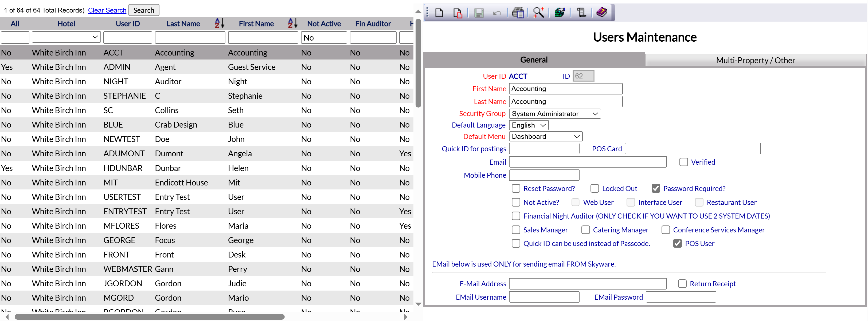Undo changes with the curved arrow icon
The height and width of the screenshot is (321, 868).
[x=497, y=13]
